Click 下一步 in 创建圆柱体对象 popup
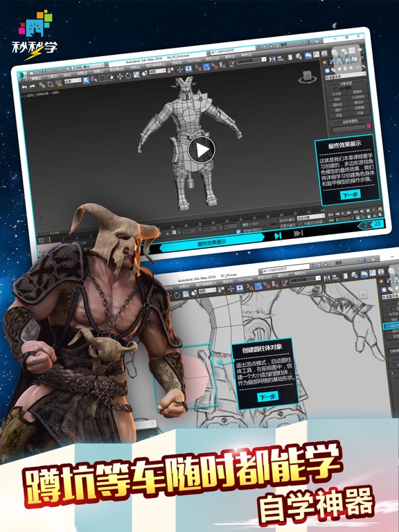The height and width of the screenshot is (532, 399). click(267, 396)
